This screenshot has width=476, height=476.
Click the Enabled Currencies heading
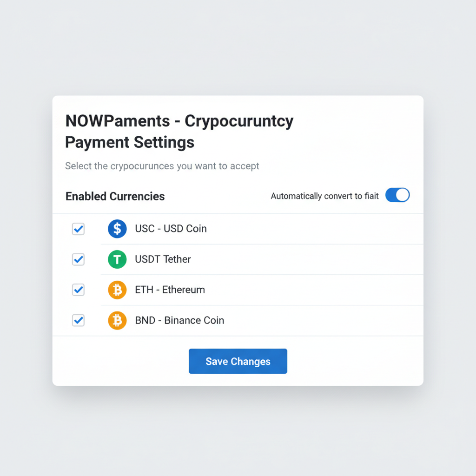tap(115, 196)
